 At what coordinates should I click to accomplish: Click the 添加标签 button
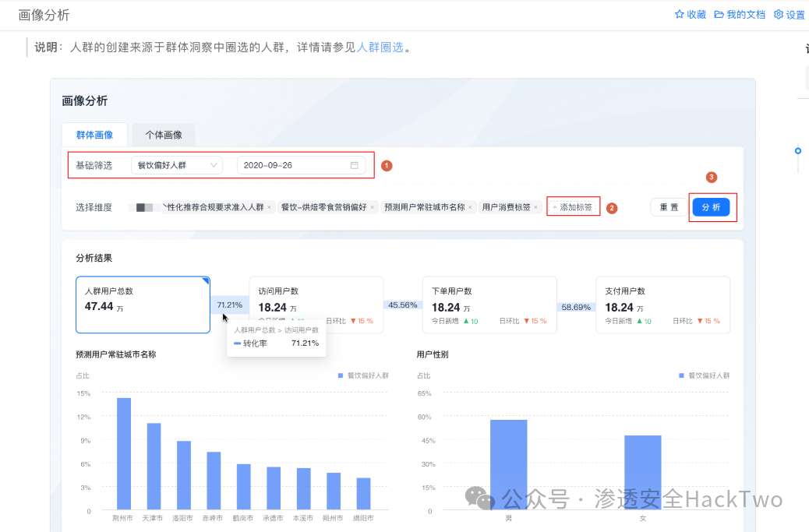point(573,207)
